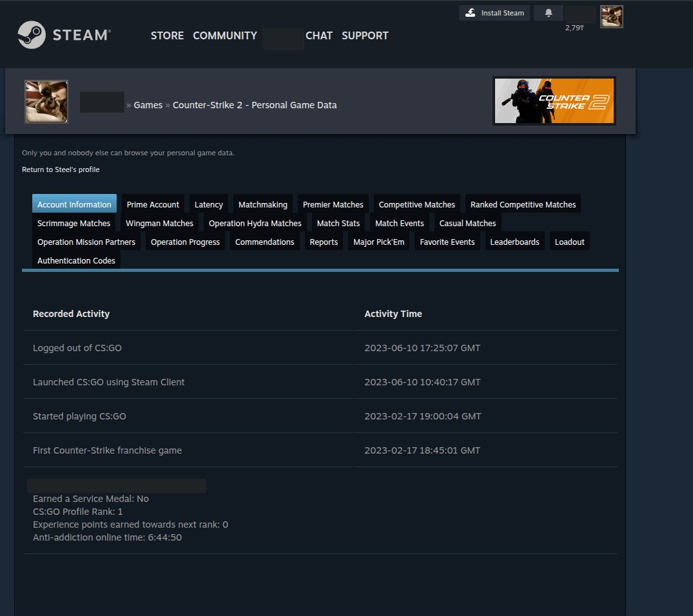This screenshot has height=616, width=693.
Task: Click the Games breadcrumb link
Action: [x=148, y=105]
